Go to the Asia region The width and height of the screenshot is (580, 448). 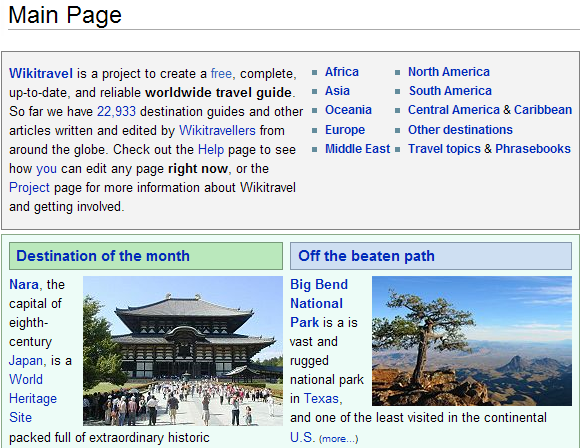[337, 91]
